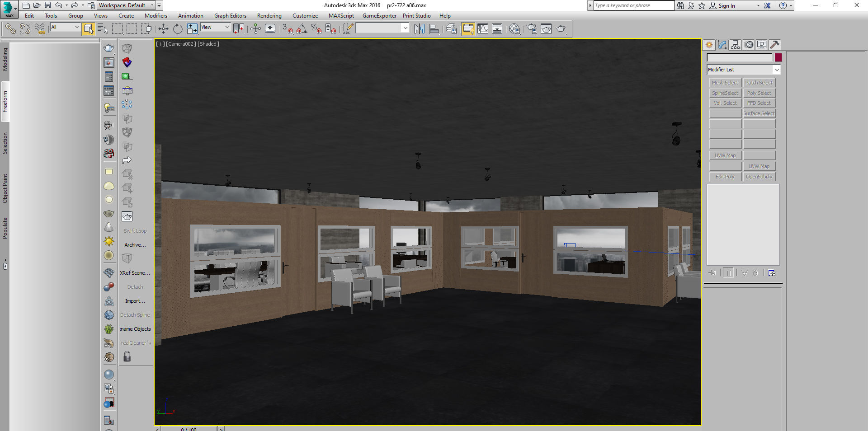Open the Schematic View icon

pos(497,29)
